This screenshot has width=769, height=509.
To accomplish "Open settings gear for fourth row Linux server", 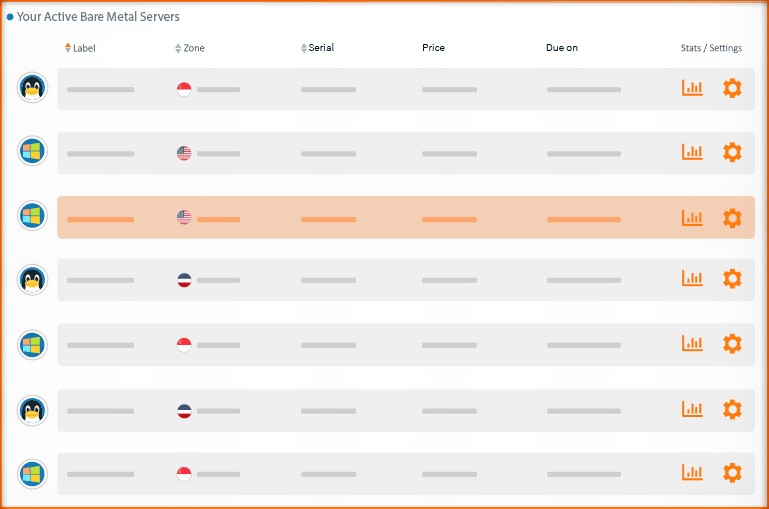I will [732, 279].
